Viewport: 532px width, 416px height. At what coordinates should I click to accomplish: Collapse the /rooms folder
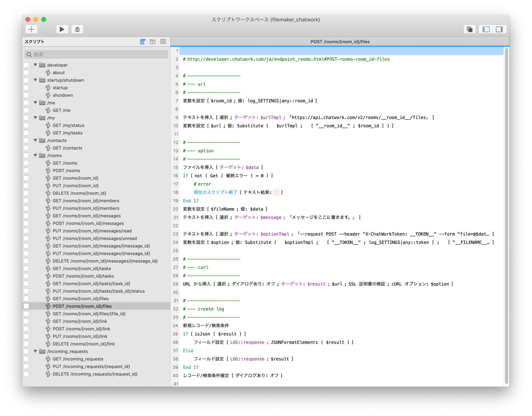(35, 155)
